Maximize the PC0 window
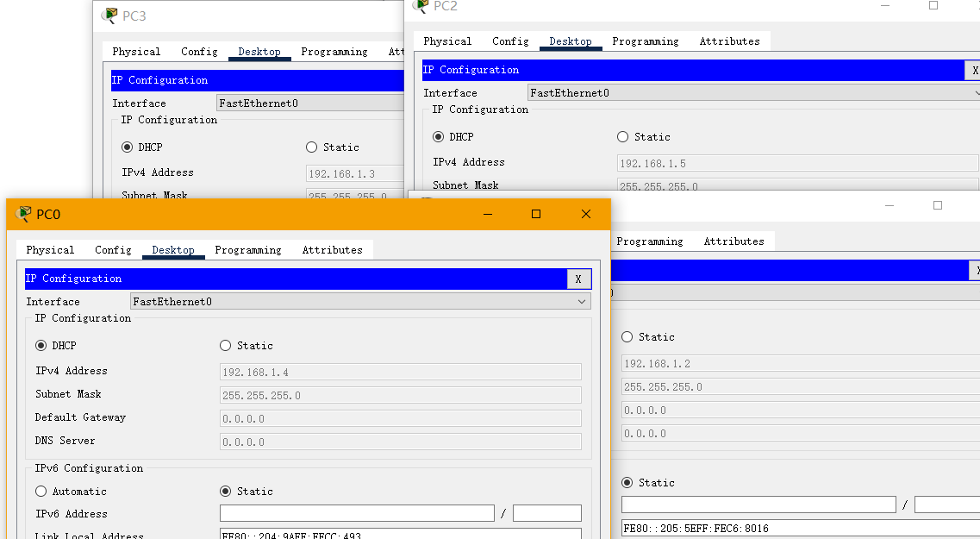The height and width of the screenshot is (539, 980). click(536, 214)
